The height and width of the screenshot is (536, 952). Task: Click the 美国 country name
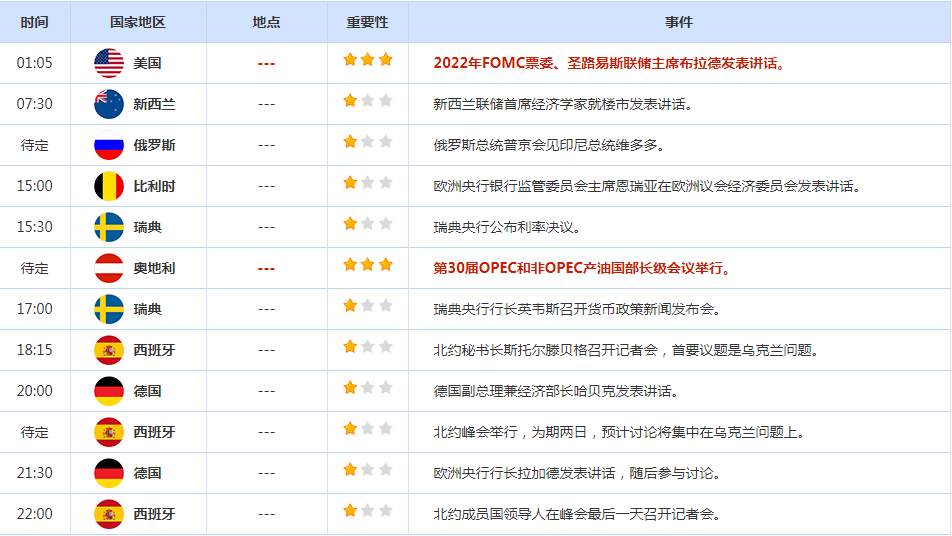148,63
